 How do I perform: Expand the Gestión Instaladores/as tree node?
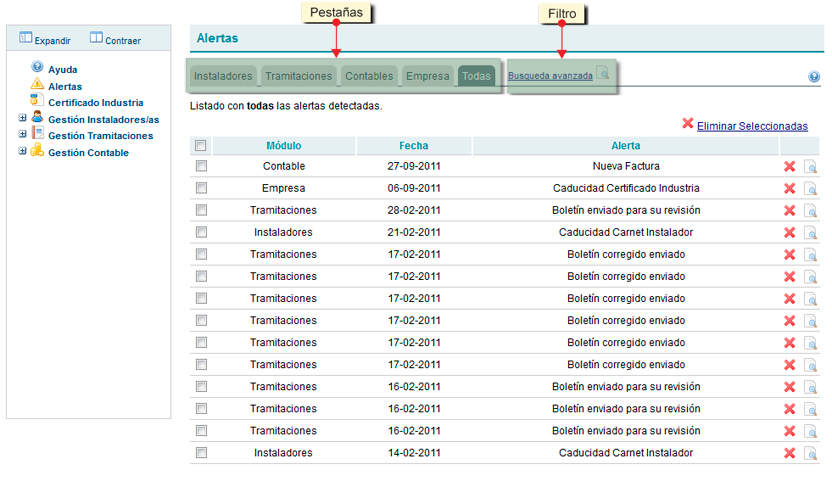tap(23, 119)
